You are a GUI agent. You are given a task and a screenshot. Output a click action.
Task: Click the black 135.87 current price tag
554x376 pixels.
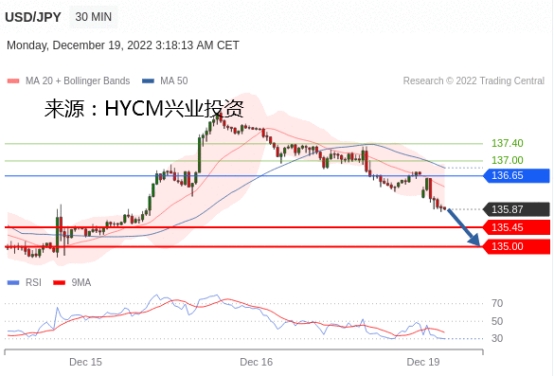[517, 209]
